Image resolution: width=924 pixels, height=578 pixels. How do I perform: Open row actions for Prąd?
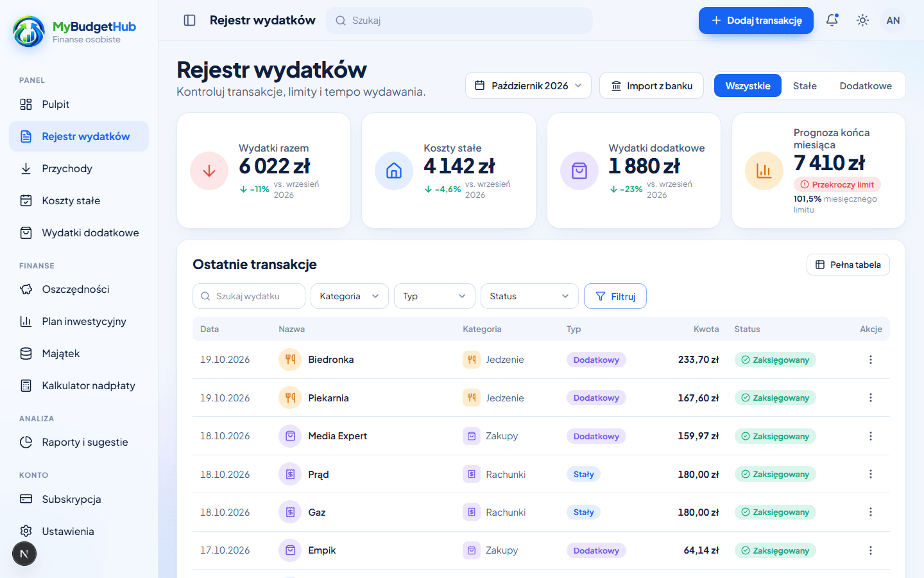(871, 474)
